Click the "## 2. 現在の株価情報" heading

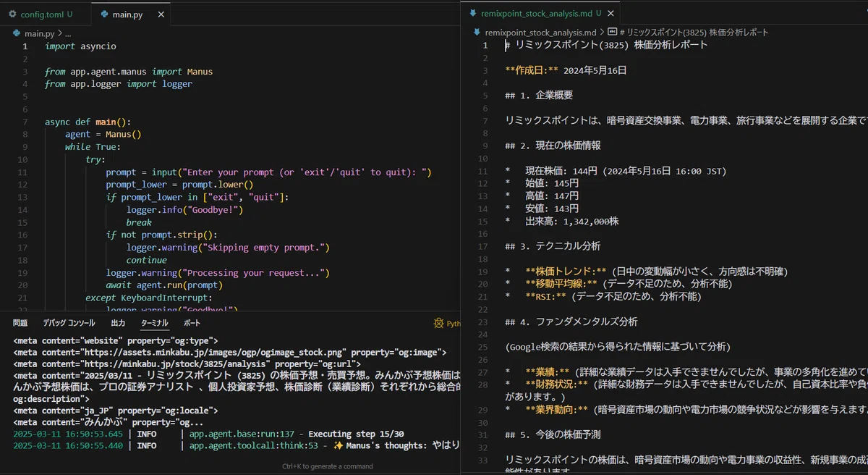(553, 146)
